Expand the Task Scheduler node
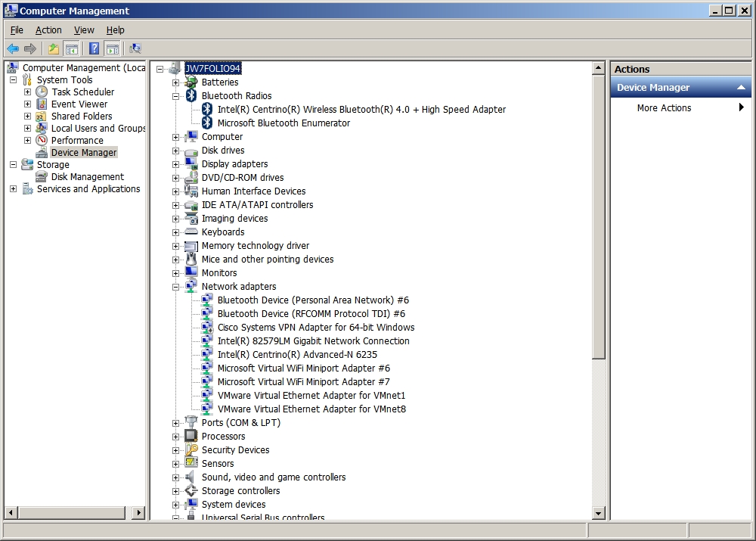This screenshot has width=756, height=541. tap(27, 92)
